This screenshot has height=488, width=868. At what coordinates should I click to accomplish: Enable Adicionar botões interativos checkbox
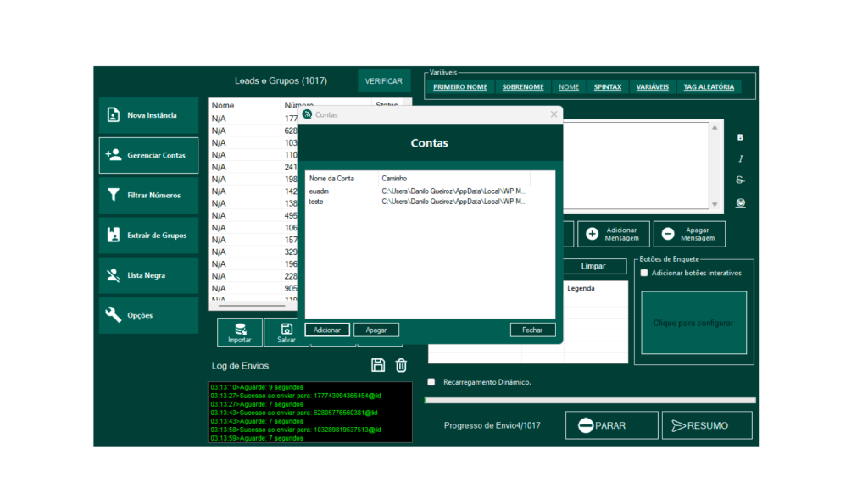tap(645, 273)
